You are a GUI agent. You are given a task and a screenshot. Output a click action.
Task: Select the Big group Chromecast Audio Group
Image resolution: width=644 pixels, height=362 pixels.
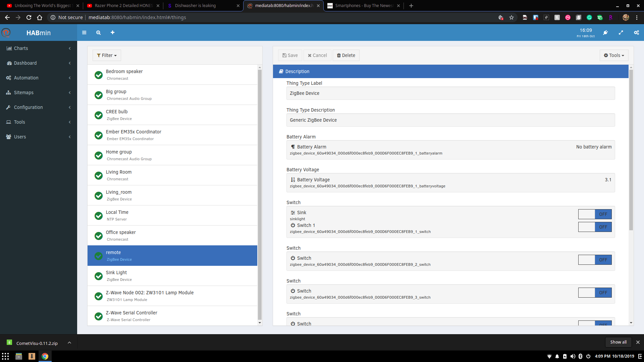[x=172, y=95]
